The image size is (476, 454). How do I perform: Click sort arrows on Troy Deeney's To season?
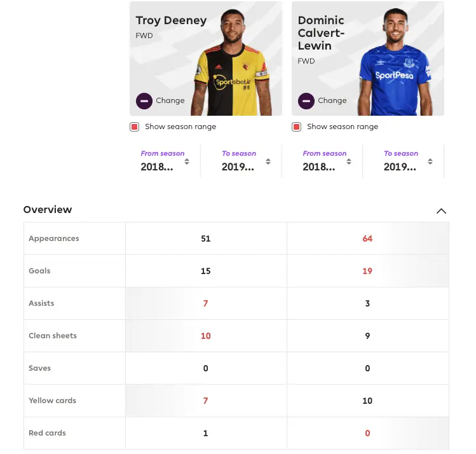coord(268,162)
